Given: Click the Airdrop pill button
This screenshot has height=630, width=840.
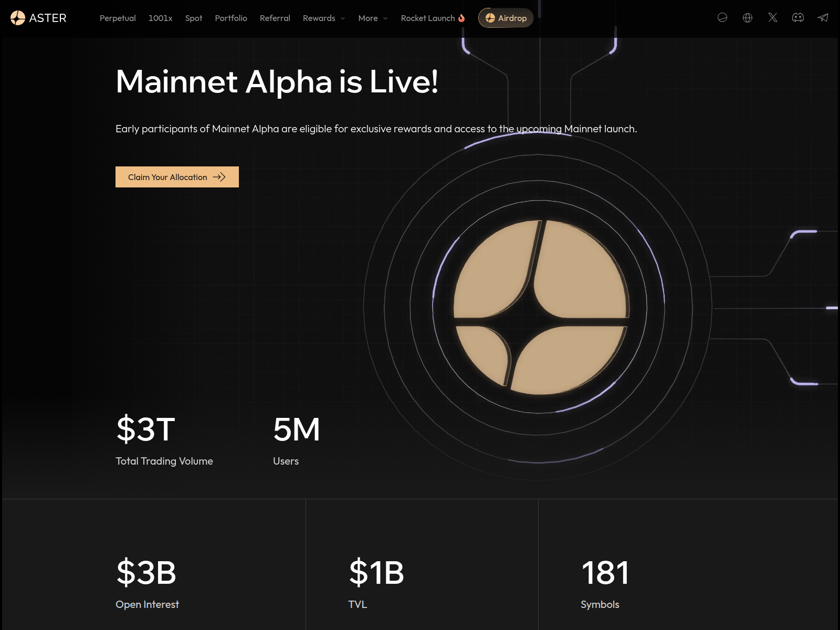Looking at the screenshot, I should (506, 18).
